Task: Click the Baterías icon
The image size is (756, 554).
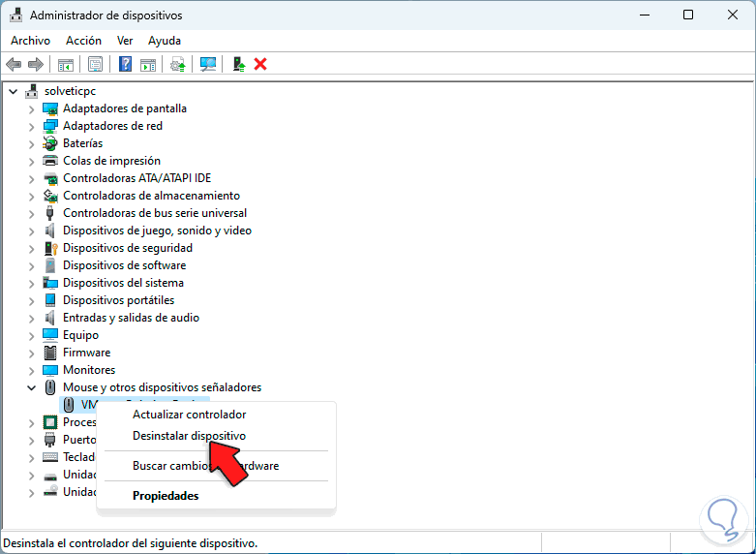Action: [50, 143]
